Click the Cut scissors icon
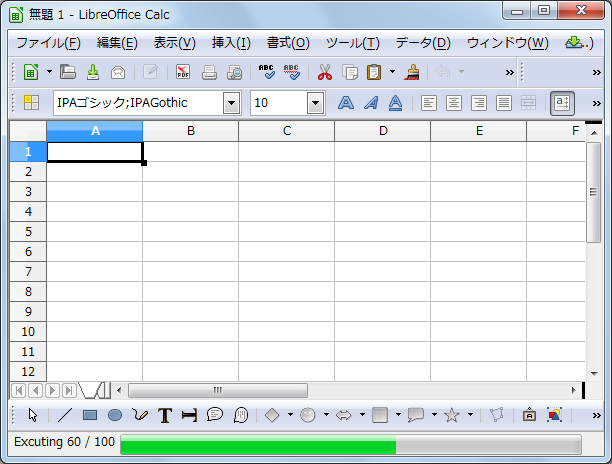The width and height of the screenshot is (612, 464). click(325, 72)
